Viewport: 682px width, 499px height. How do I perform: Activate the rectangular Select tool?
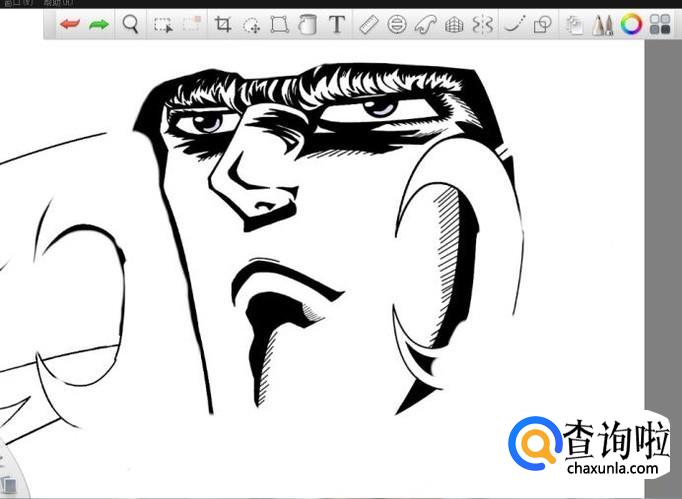tap(163, 25)
